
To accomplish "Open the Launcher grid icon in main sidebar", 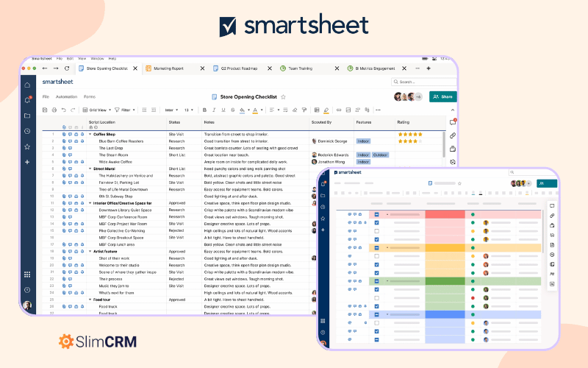I will point(27,275).
